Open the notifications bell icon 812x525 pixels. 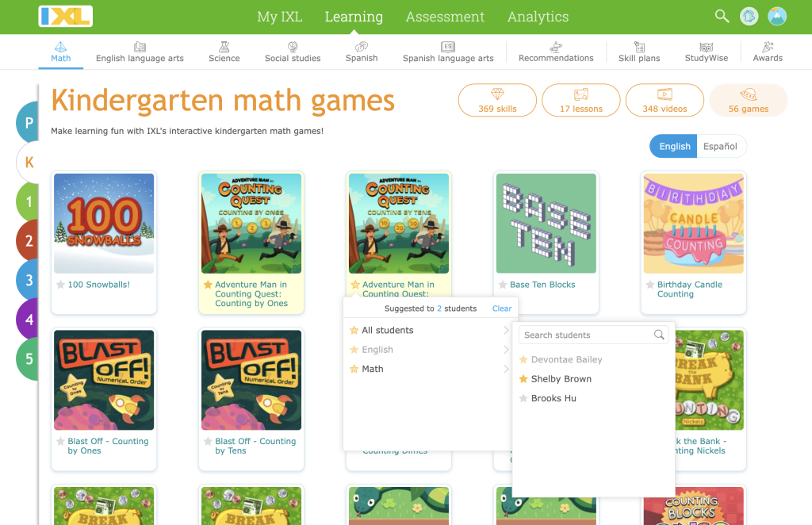(x=749, y=17)
